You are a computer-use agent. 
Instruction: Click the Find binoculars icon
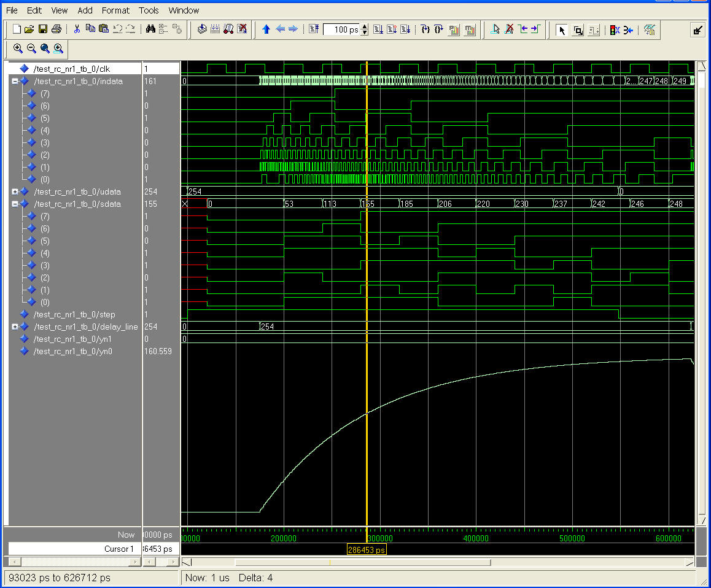click(150, 29)
